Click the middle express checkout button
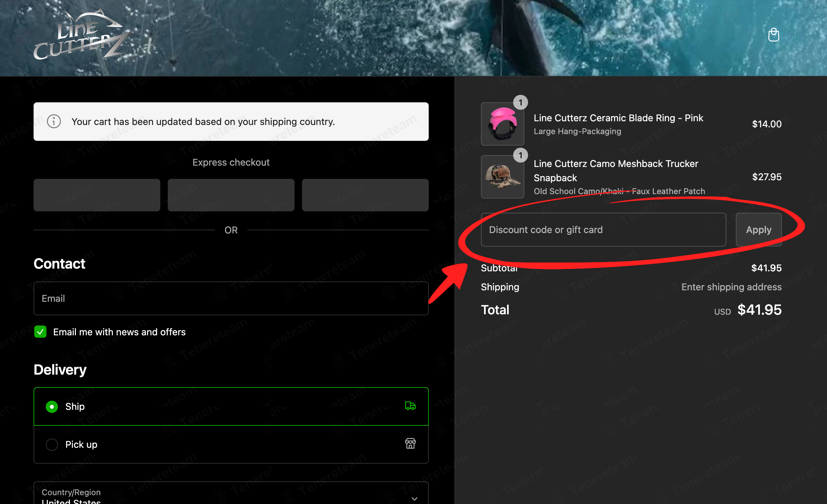This screenshot has height=504, width=827. pos(231,195)
